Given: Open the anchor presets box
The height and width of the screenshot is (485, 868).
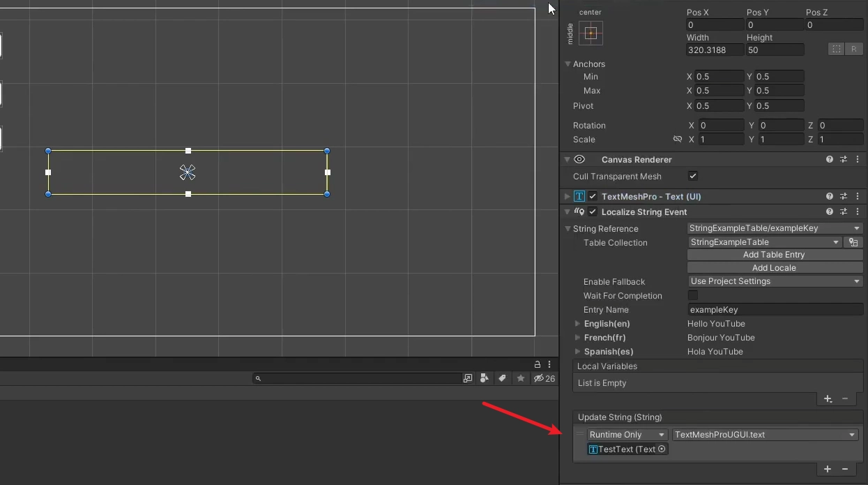Looking at the screenshot, I should [591, 33].
